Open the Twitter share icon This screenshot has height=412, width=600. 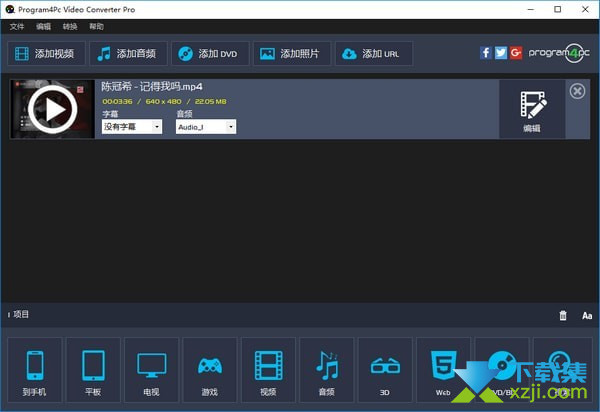pos(501,53)
